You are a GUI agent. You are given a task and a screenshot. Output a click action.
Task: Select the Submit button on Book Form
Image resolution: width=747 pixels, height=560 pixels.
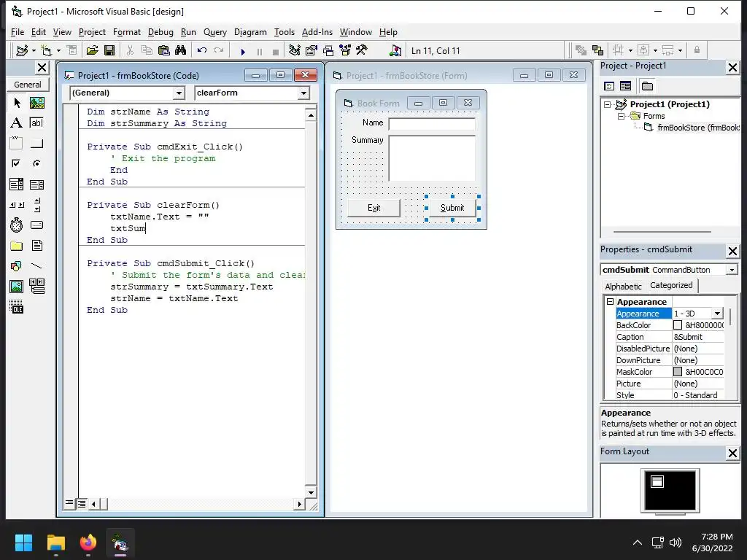tap(452, 208)
